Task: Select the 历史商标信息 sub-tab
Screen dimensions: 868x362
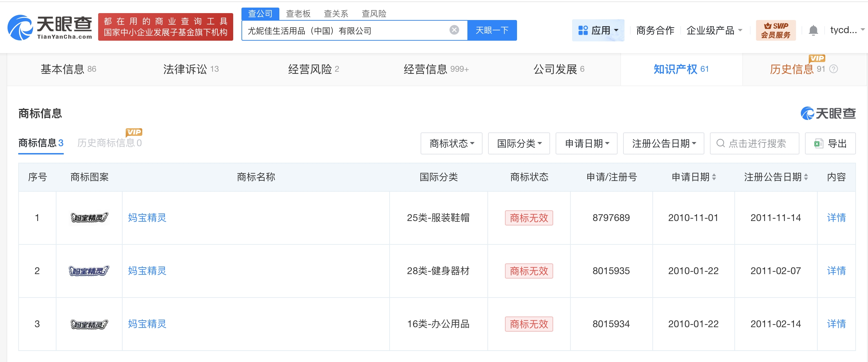Action: 109,143
